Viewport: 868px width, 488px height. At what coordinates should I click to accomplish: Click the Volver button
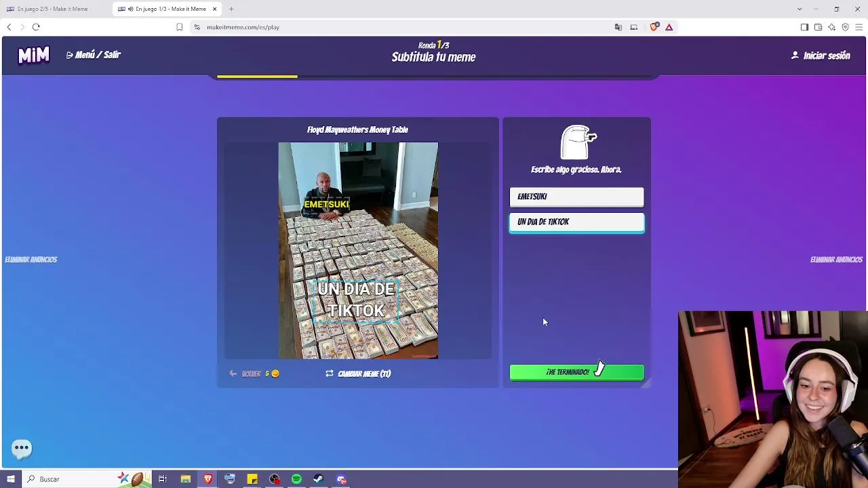click(x=254, y=373)
